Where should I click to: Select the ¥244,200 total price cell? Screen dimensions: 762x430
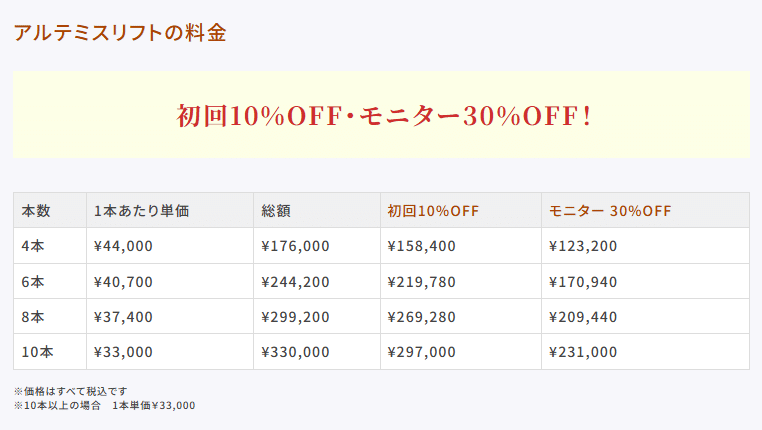[295, 281]
